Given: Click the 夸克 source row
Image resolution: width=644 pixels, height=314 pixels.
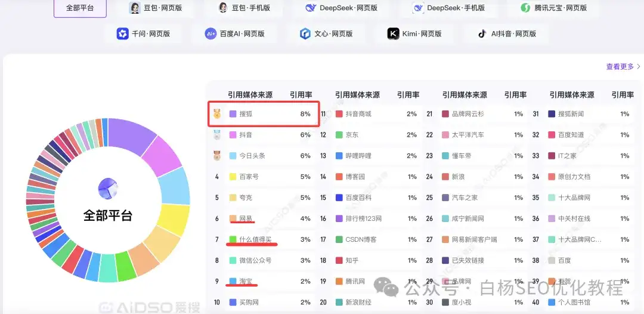Looking at the screenshot, I should point(262,198).
